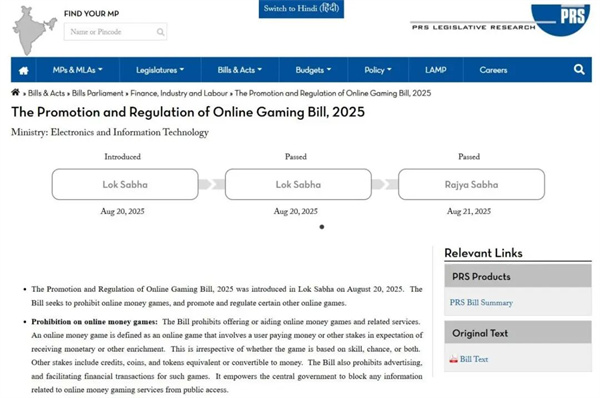Click the PDF icon beside Bill Text
Viewport: 600px width, 398px height.
(x=453, y=359)
